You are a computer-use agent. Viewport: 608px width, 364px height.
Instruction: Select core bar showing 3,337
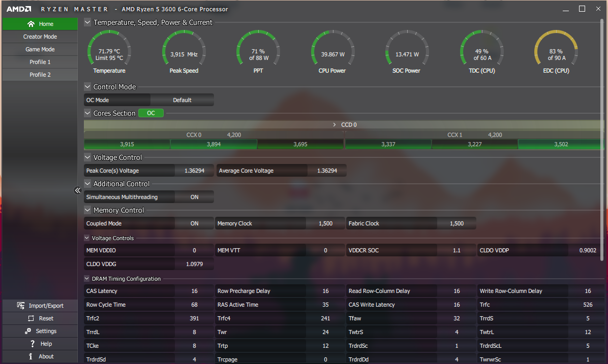tap(388, 144)
